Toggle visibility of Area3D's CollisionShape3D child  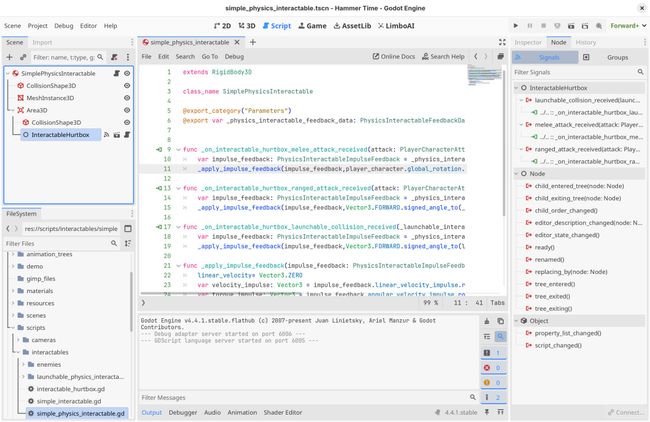(127, 123)
